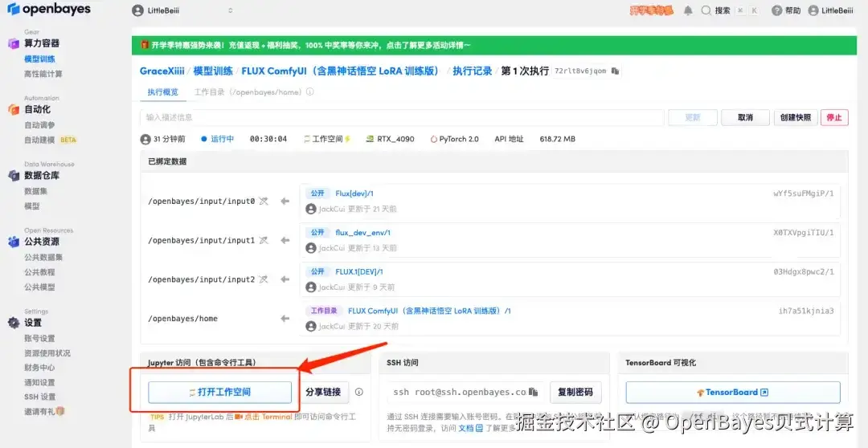Copy the ssh root@ssh.openbayes.co command
Viewport: 868px width, 448px height.
[x=534, y=392]
